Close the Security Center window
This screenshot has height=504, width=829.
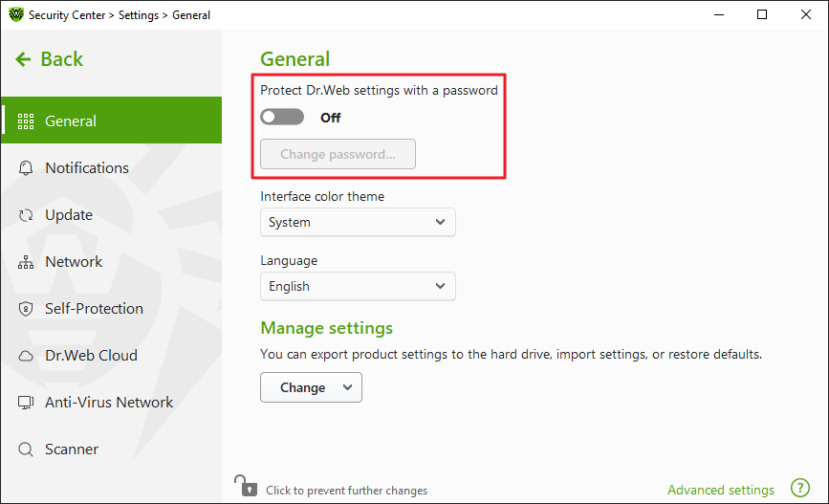pos(806,14)
